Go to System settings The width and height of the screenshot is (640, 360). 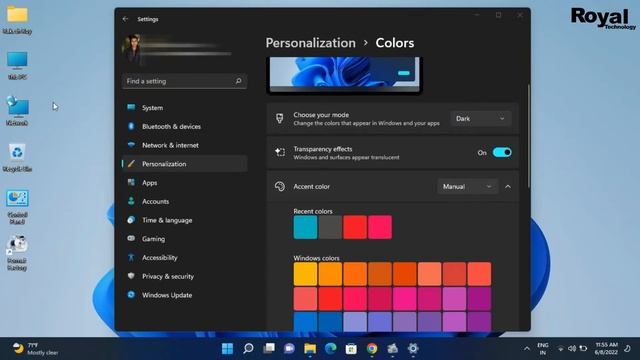pyautogui.click(x=184, y=108)
